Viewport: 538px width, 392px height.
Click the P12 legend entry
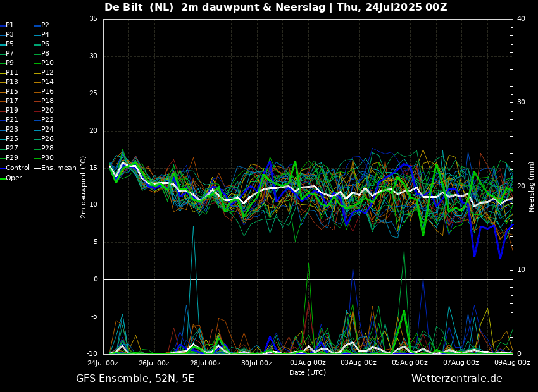(47, 72)
